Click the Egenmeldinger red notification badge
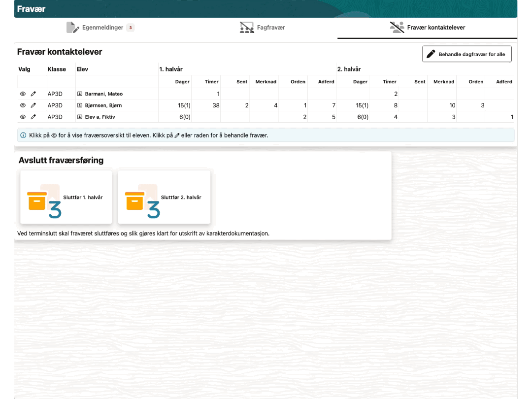The image size is (532, 399). (x=131, y=28)
